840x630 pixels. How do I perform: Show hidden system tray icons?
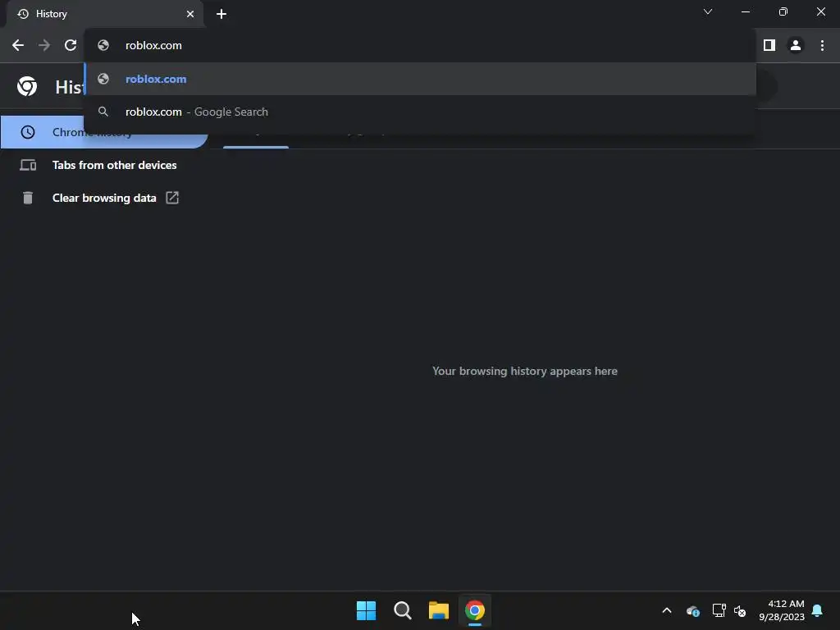coord(667,610)
